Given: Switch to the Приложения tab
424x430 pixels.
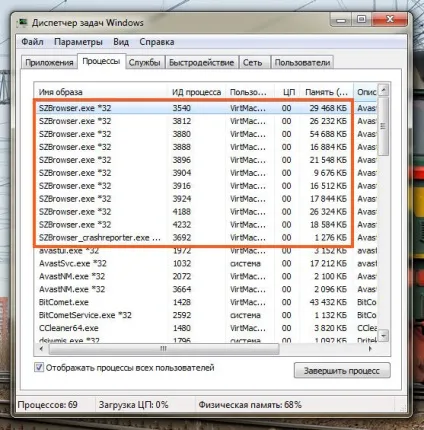Looking at the screenshot, I should (x=49, y=62).
